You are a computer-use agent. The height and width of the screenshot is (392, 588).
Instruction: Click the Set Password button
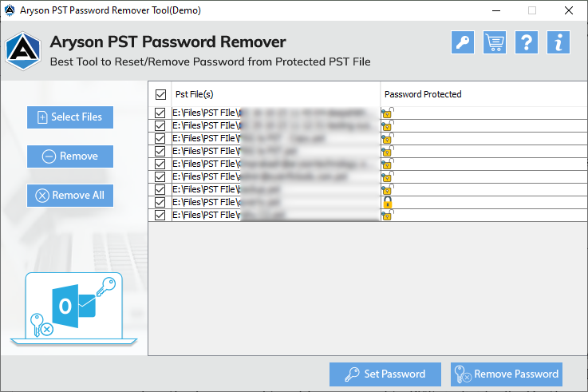[384, 374]
